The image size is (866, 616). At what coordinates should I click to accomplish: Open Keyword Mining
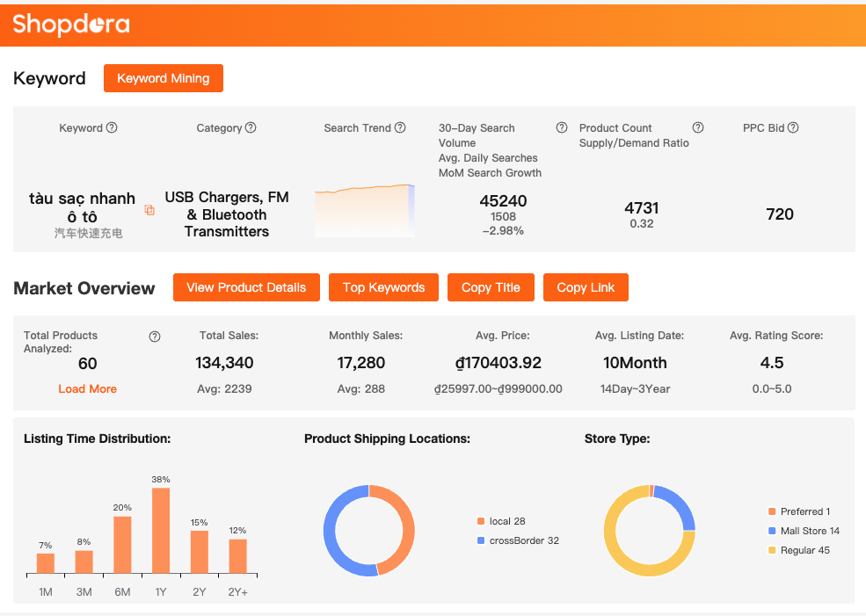pyautogui.click(x=164, y=78)
